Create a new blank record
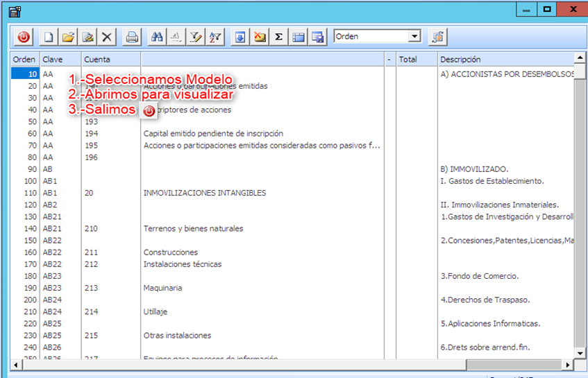Image resolution: width=588 pixels, height=378 pixels. pos(49,37)
